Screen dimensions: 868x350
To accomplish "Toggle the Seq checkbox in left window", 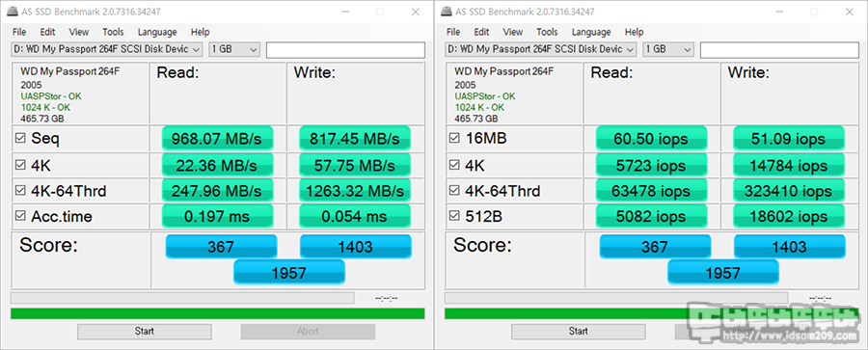I will click(x=20, y=139).
